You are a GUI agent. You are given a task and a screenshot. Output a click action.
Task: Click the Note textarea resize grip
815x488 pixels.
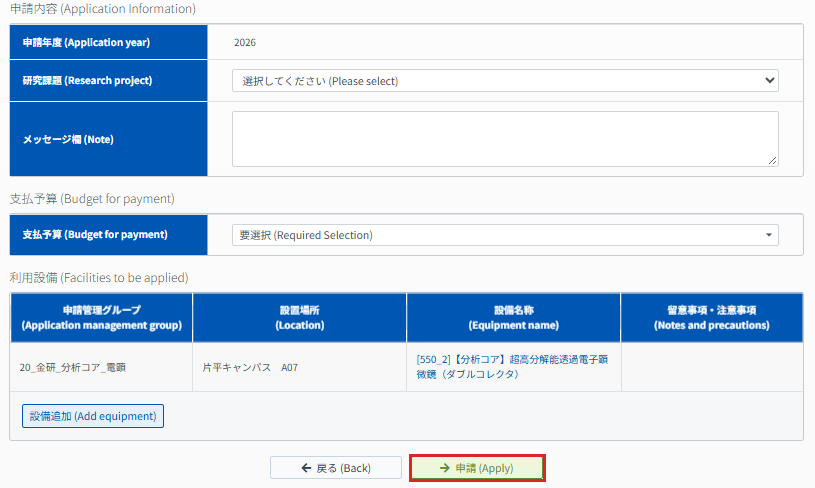click(772, 161)
